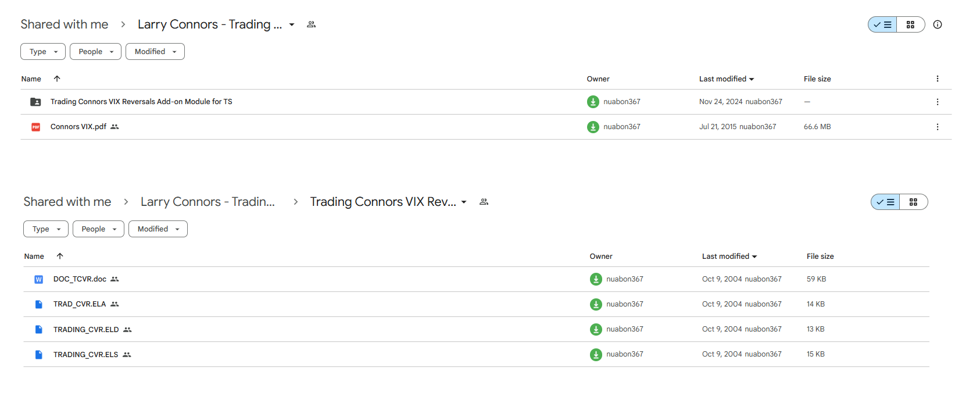Image resolution: width=980 pixels, height=399 pixels.
Task: Click the owner avatar in the Connors VIX.pdf row
Action: coord(593,127)
